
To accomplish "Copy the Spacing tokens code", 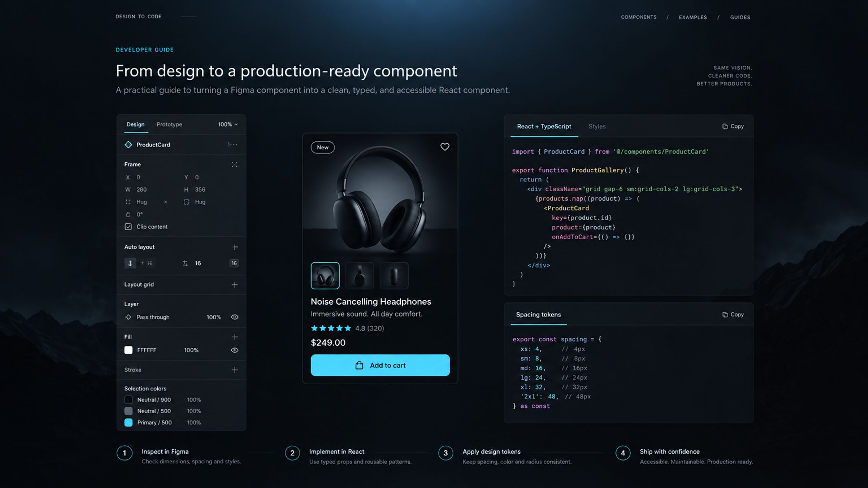I will coord(733,314).
